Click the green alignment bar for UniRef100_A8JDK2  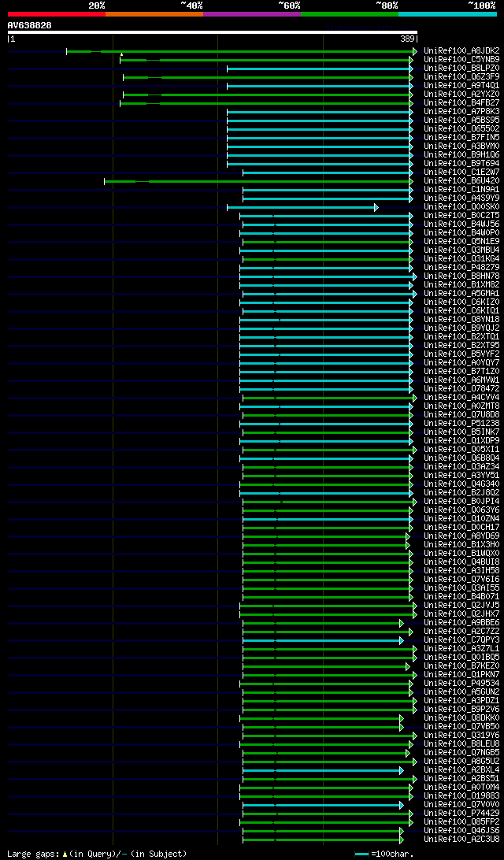pyautogui.click(x=241, y=51)
